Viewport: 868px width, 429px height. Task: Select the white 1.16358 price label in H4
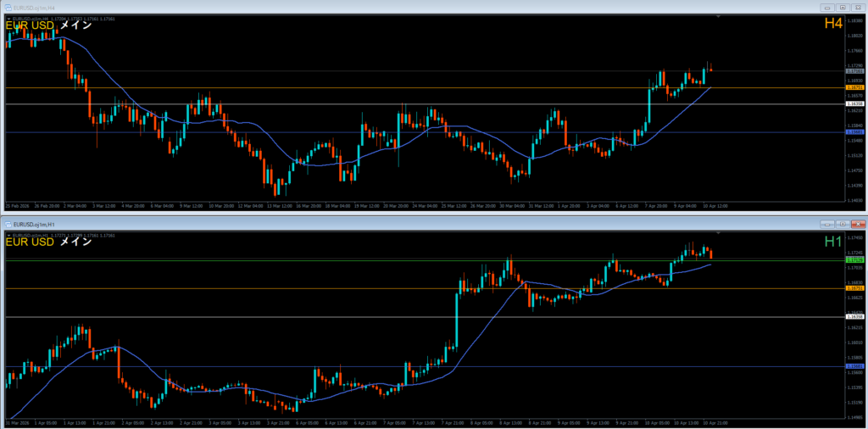coord(854,103)
